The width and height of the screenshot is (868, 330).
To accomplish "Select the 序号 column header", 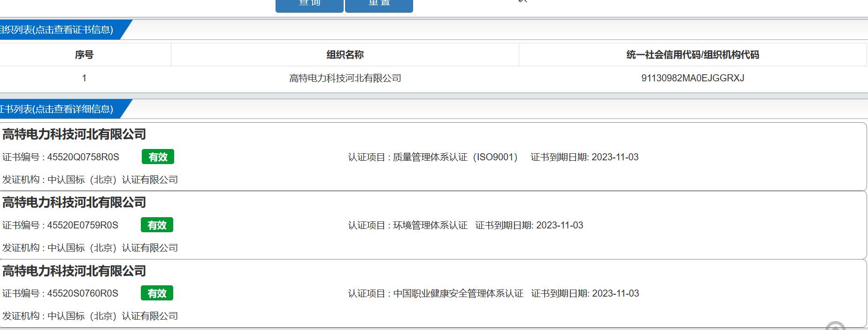I will pos(84,55).
